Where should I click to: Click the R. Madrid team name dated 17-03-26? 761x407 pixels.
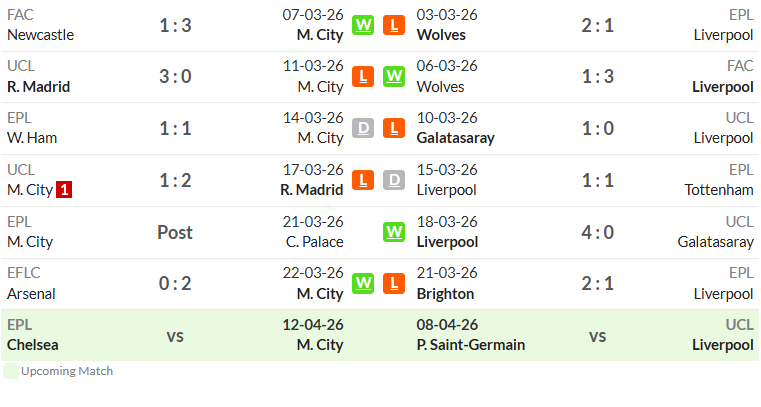[x=312, y=190]
